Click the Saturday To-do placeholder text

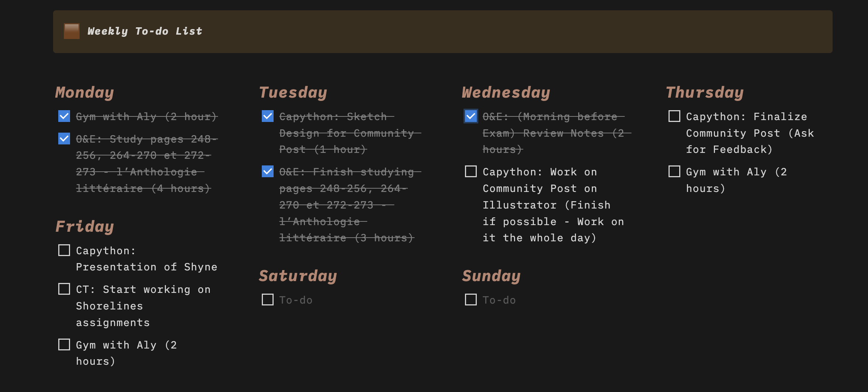[x=296, y=300]
